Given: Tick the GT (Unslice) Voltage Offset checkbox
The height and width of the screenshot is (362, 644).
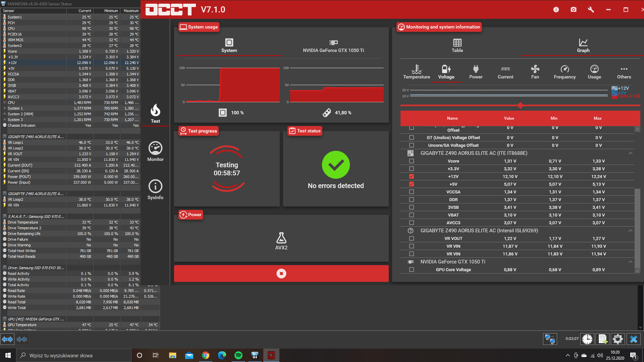Looking at the screenshot, I should point(412,138).
